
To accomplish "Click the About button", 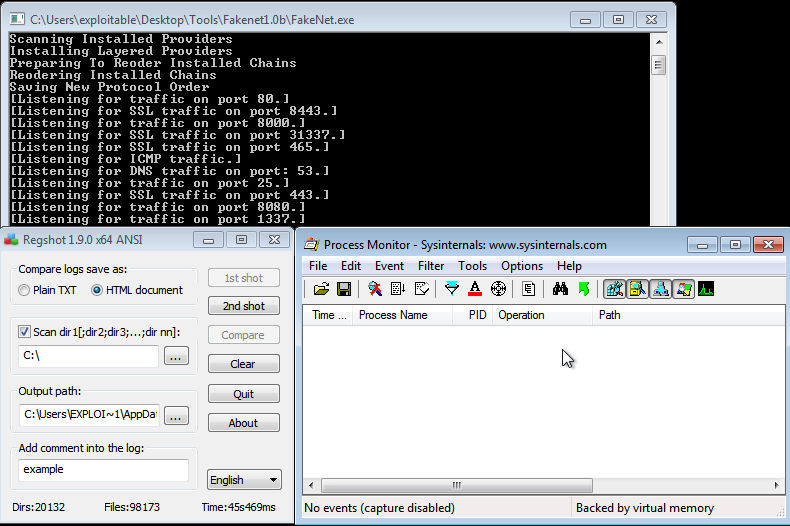I will coord(244,423).
